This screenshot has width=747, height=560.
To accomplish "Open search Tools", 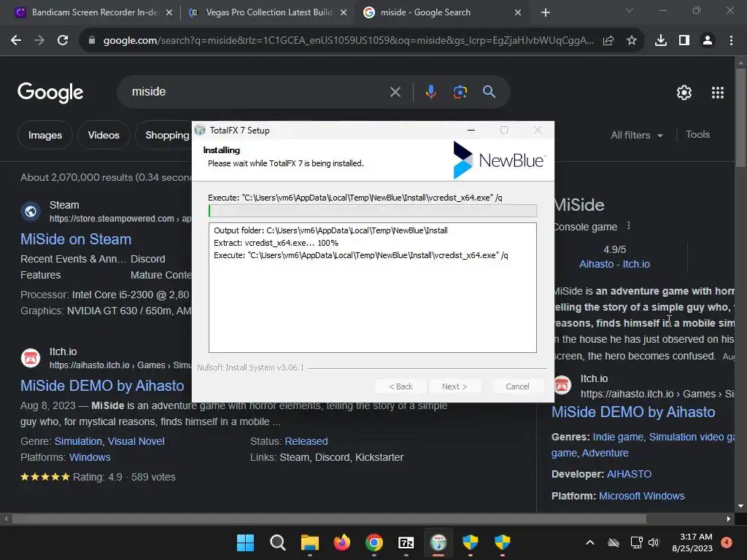I will (697, 135).
